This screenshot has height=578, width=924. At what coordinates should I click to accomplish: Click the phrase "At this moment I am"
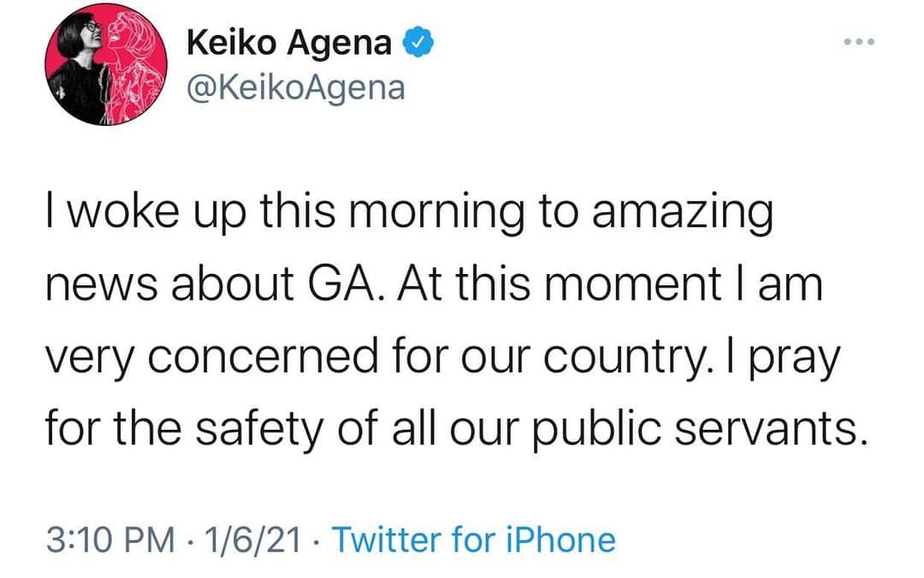611,283
